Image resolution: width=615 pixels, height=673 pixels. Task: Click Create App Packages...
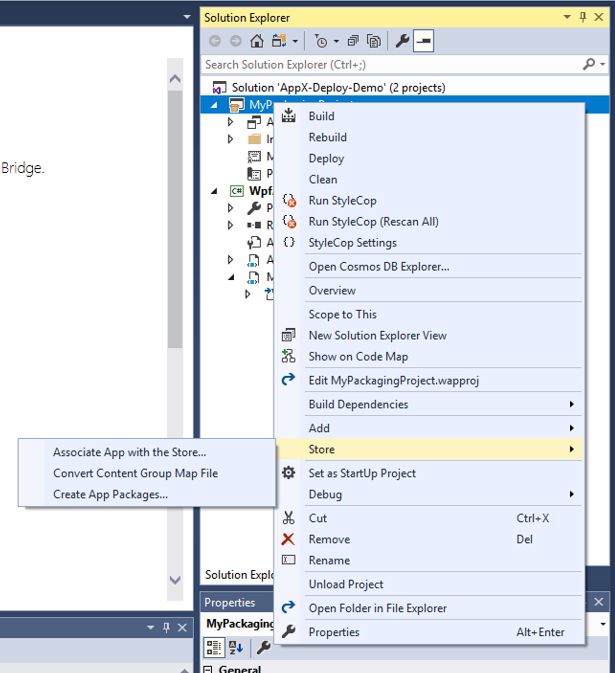coord(147,494)
